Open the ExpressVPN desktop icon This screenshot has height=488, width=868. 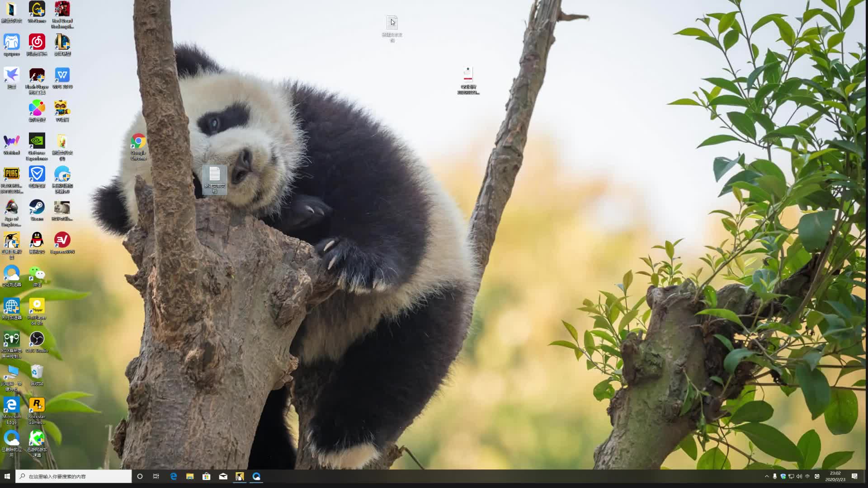[x=62, y=240]
